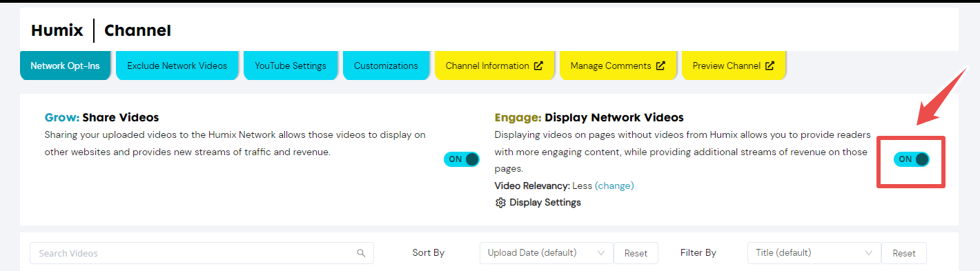Click the 'Channel' page title

click(x=137, y=30)
